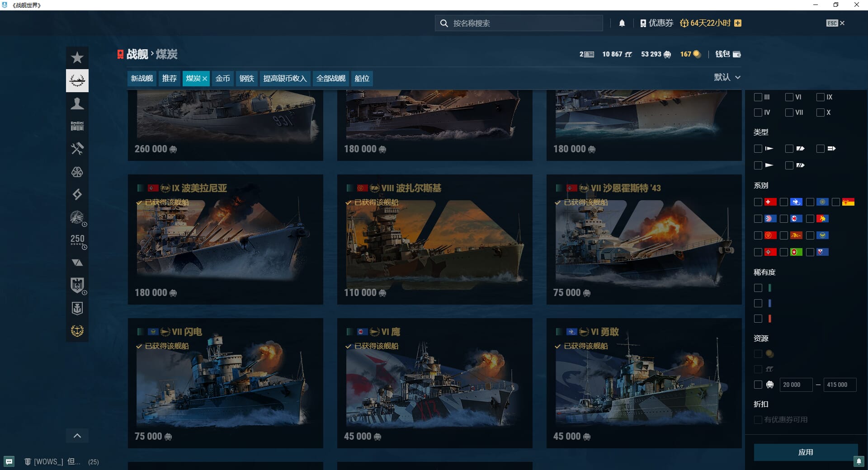Image resolution: width=868 pixels, height=470 pixels.
Task: Select the 全部战舰 tab
Action: [x=330, y=79]
